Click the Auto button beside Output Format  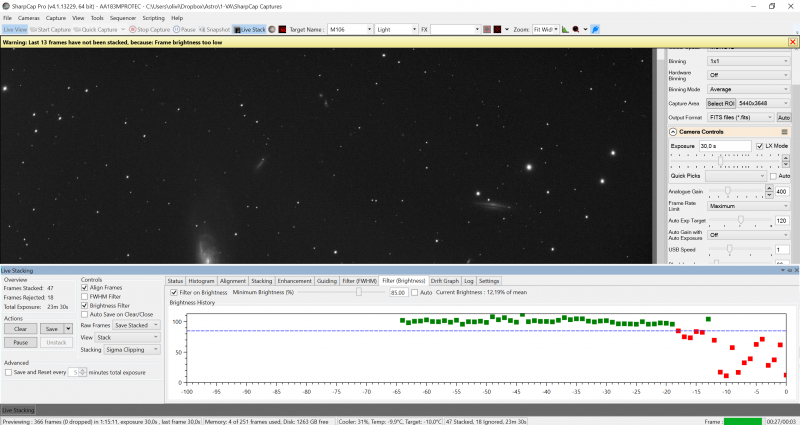point(784,117)
